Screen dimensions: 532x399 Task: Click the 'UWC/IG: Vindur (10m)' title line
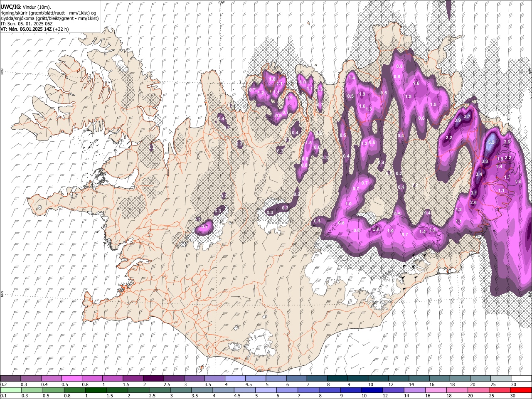26,7
